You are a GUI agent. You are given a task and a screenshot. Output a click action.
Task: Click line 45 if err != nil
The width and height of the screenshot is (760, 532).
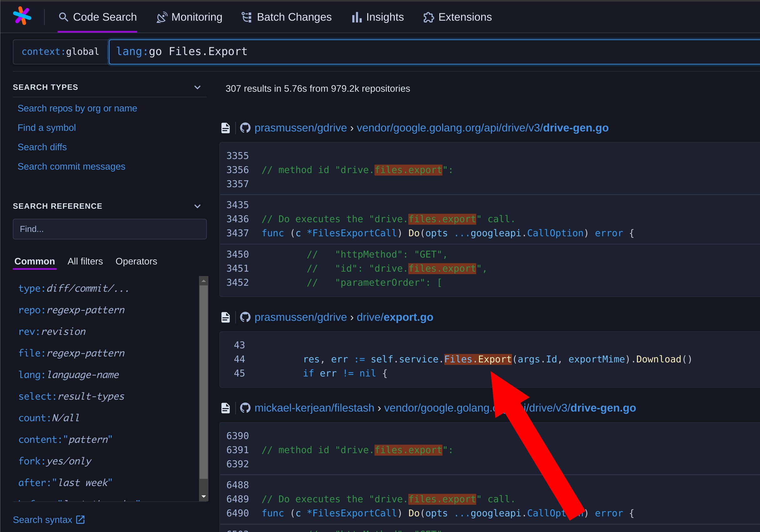[345, 373]
